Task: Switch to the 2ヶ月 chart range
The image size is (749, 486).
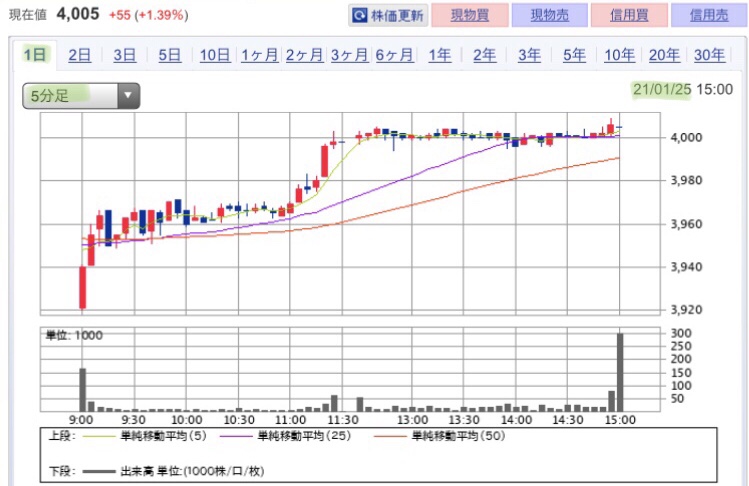Action: pos(304,55)
